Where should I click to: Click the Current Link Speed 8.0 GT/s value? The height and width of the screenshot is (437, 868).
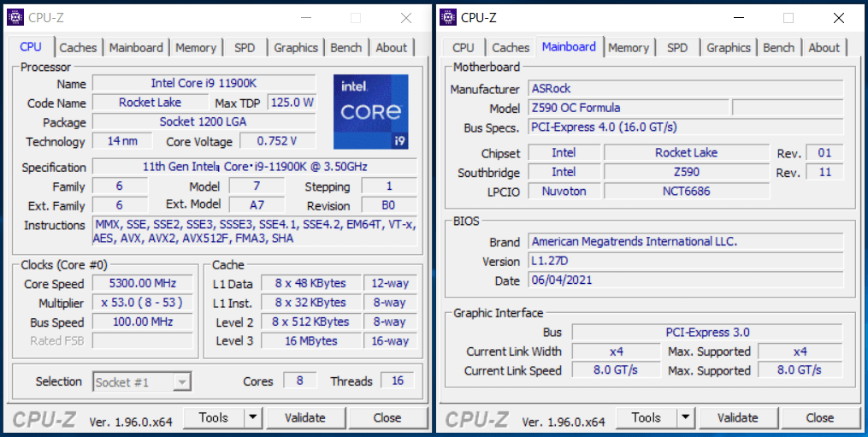pyautogui.click(x=616, y=370)
